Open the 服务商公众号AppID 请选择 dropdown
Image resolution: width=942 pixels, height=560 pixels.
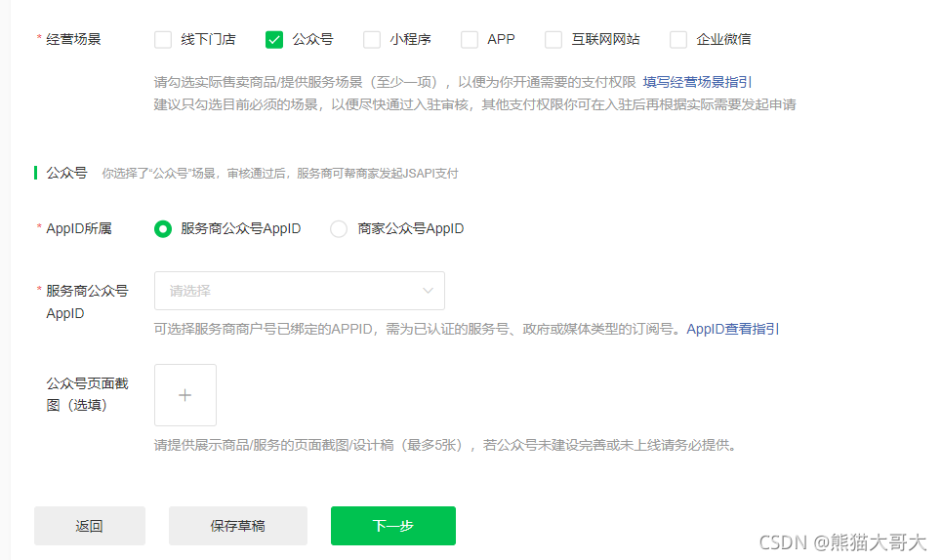tap(299, 291)
